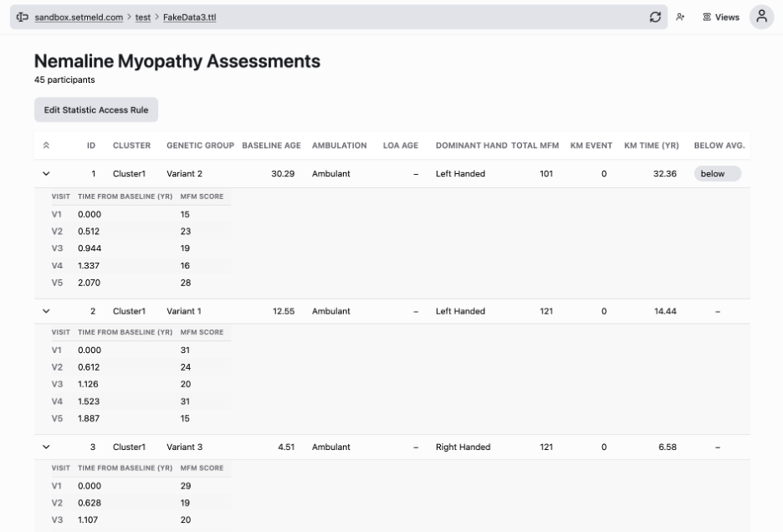Click time from baseline 1.887
Viewport: 783px width, 532px height.
(89, 418)
